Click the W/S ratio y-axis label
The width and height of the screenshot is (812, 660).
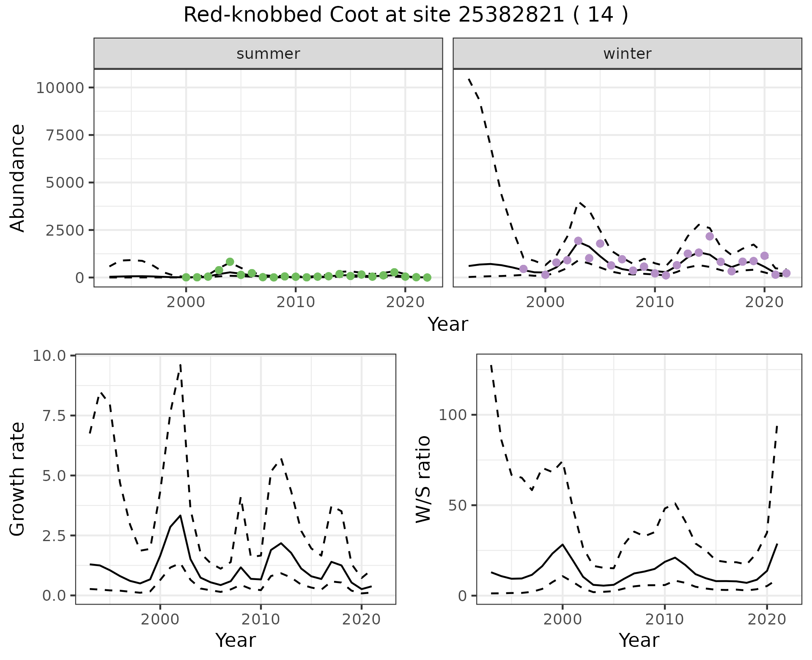pyautogui.click(x=423, y=479)
